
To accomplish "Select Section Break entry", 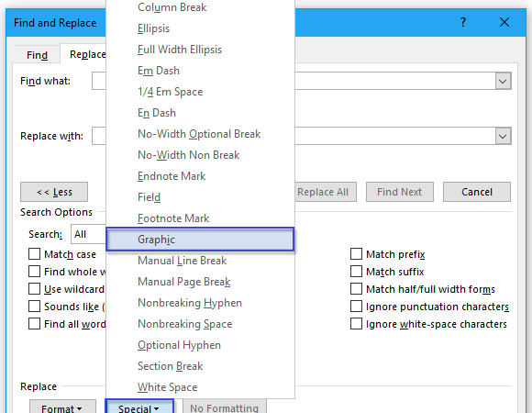I will (x=200, y=366).
